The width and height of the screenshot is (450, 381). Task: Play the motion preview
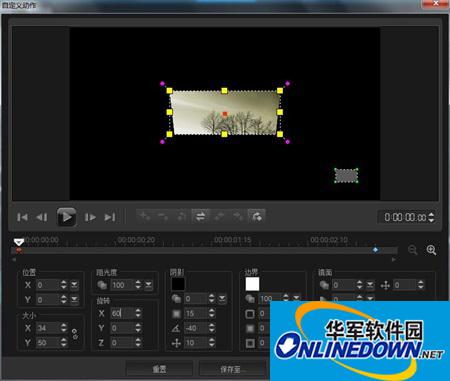[x=66, y=217]
